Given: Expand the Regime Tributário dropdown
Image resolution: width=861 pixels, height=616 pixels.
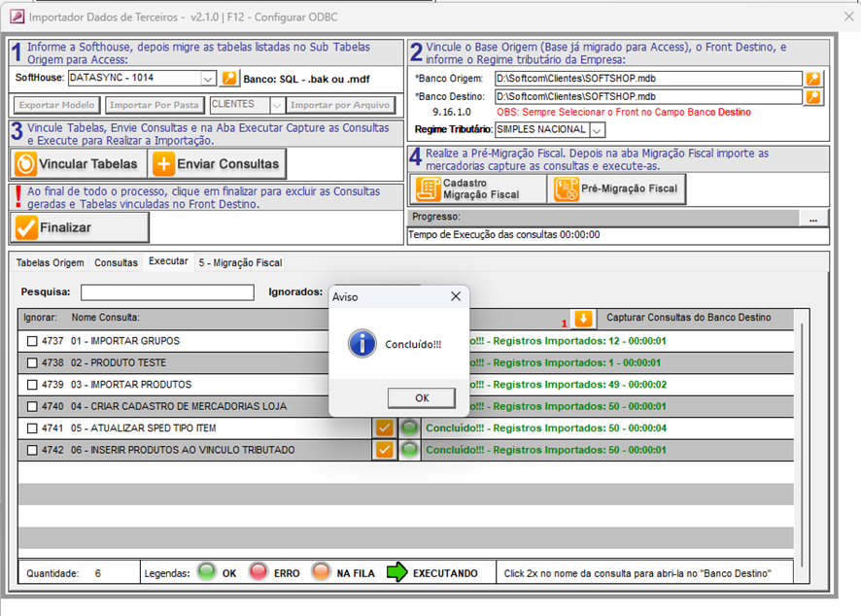Looking at the screenshot, I should click(597, 129).
